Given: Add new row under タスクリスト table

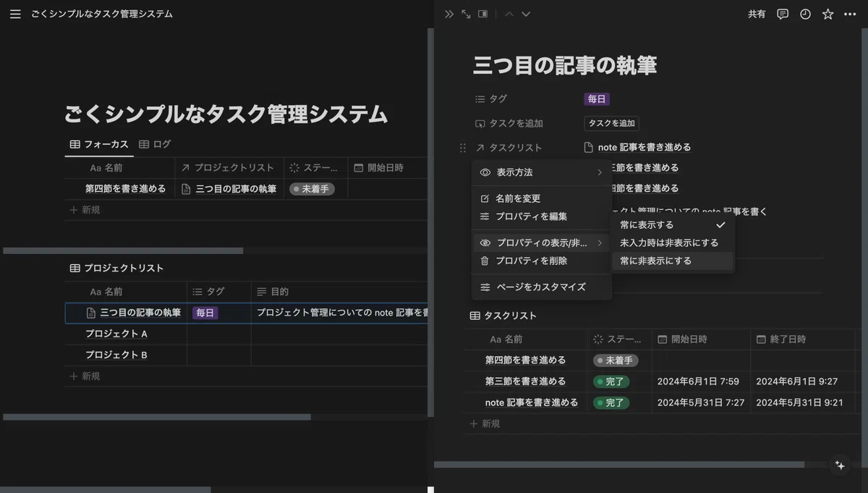Looking at the screenshot, I should tap(485, 424).
